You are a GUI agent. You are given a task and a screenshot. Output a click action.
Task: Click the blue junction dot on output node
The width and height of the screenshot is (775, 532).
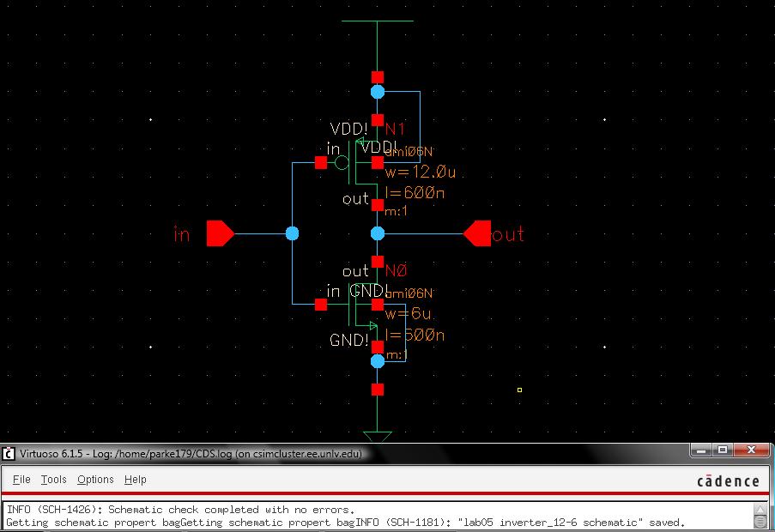pyautogui.click(x=378, y=233)
